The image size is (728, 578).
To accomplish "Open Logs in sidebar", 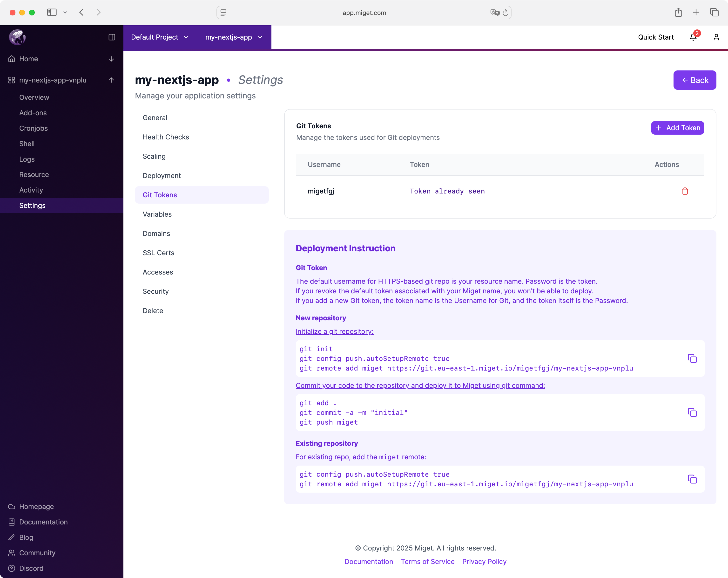I will tap(62, 159).
